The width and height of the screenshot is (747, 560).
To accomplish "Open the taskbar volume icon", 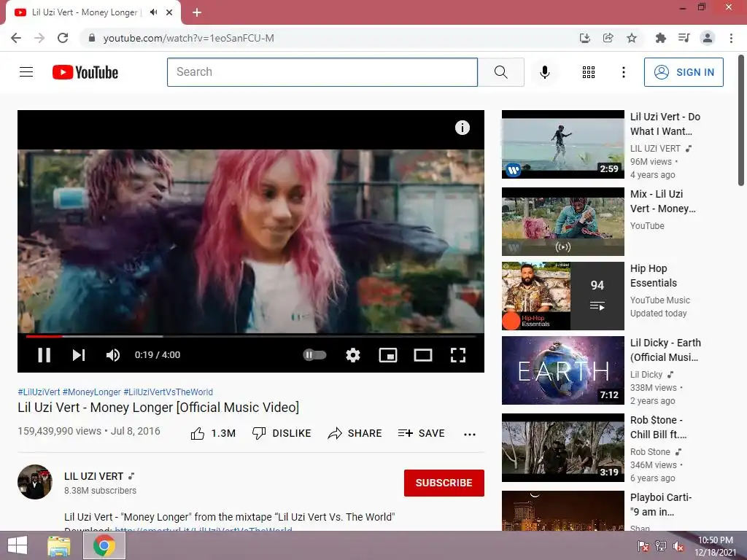I will (678, 545).
